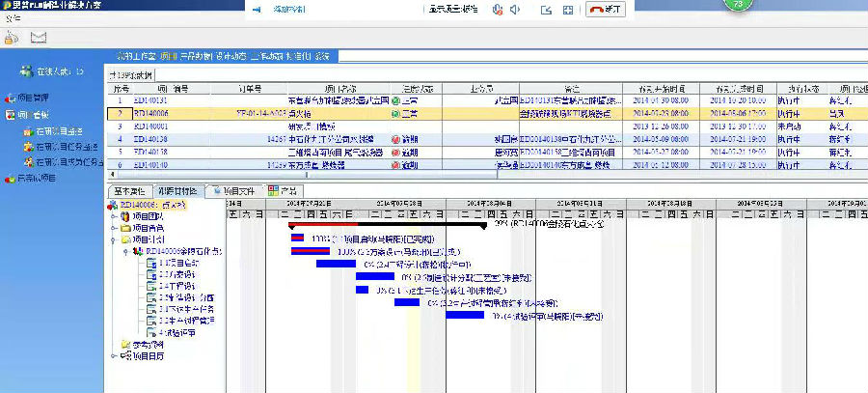The width and height of the screenshot is (868, 393).
Task: Click the green 73 badge at top
Action: [x=737, y=4]
